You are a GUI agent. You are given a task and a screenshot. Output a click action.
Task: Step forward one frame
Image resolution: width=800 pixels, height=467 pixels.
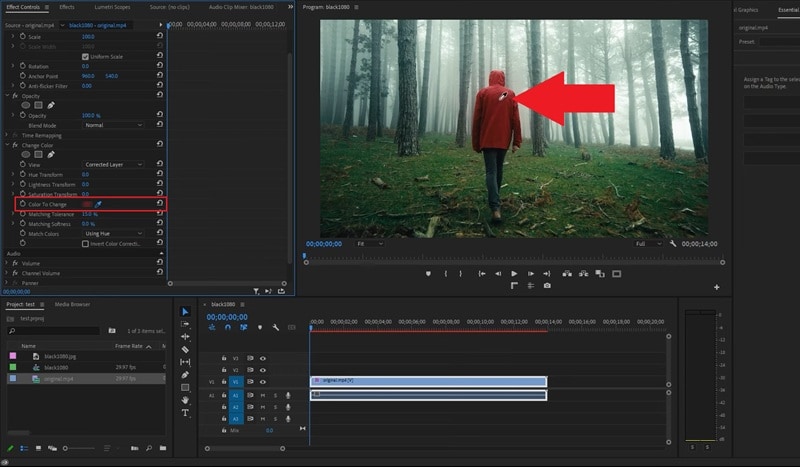[x=531, y=274]
